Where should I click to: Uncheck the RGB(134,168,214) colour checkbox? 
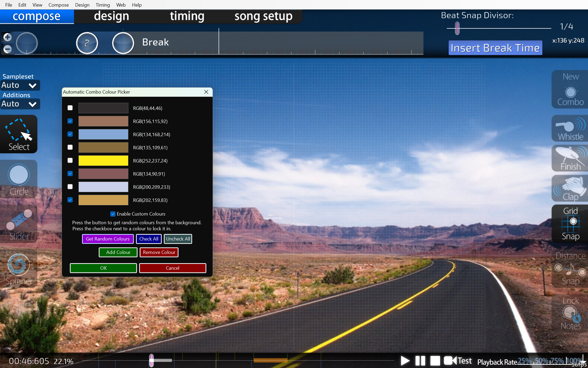tap(70, 134)
